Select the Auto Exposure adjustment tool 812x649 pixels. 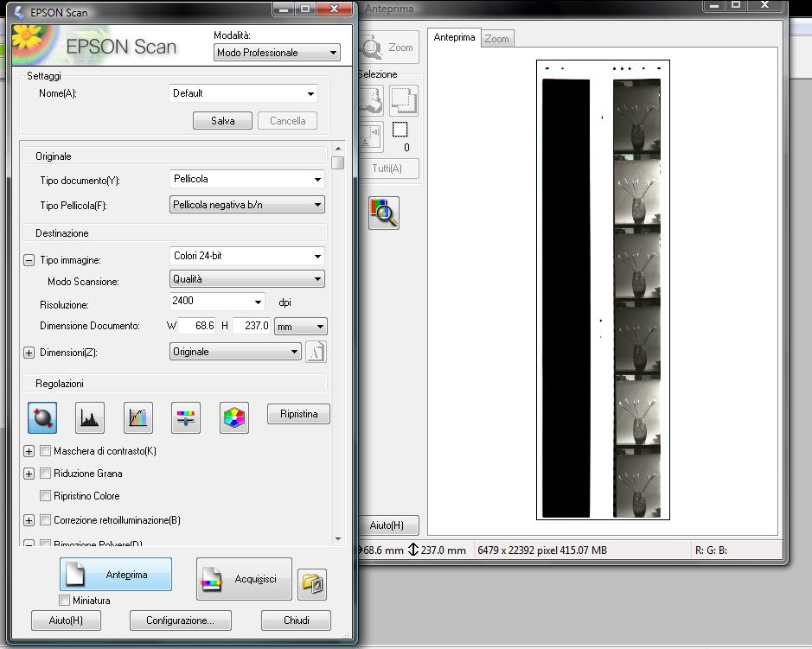click(42, 417)
